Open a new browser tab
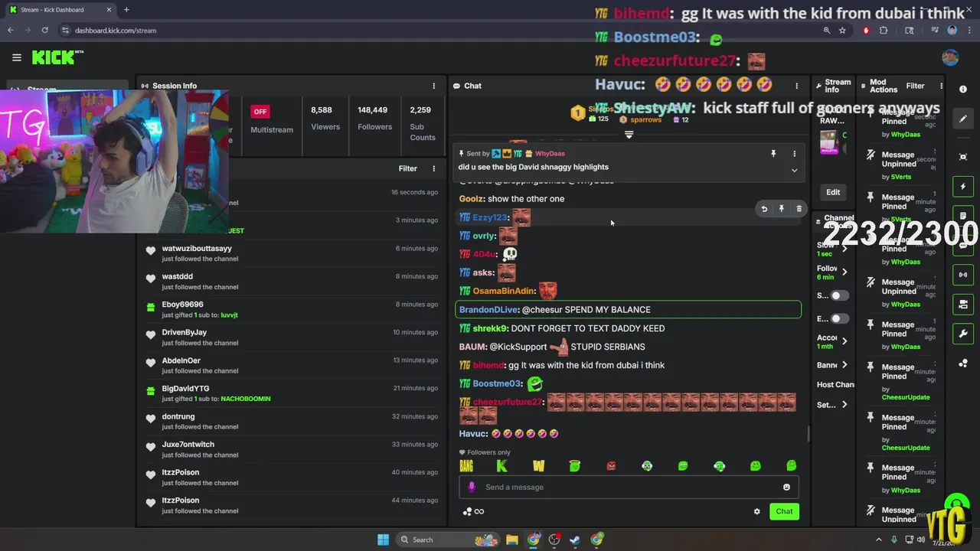This screenshot has width=980, height=551. (126, 10)
